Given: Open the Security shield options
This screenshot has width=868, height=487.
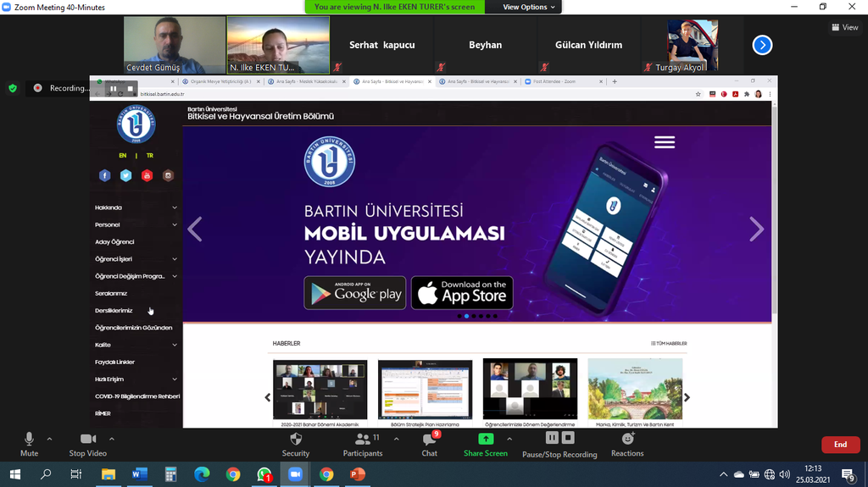Looking at the screenshot, I should (x=296, y=445).
